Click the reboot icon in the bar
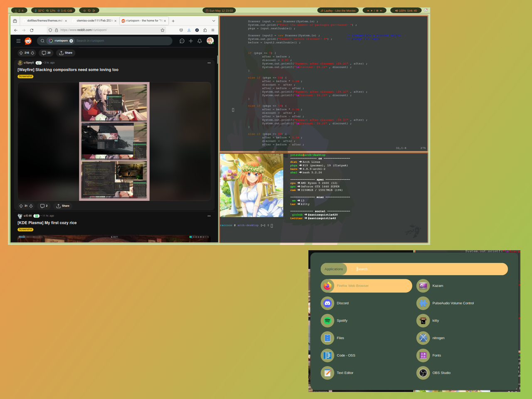Screen dimensions: 532x399 click(x=89, y=10)
